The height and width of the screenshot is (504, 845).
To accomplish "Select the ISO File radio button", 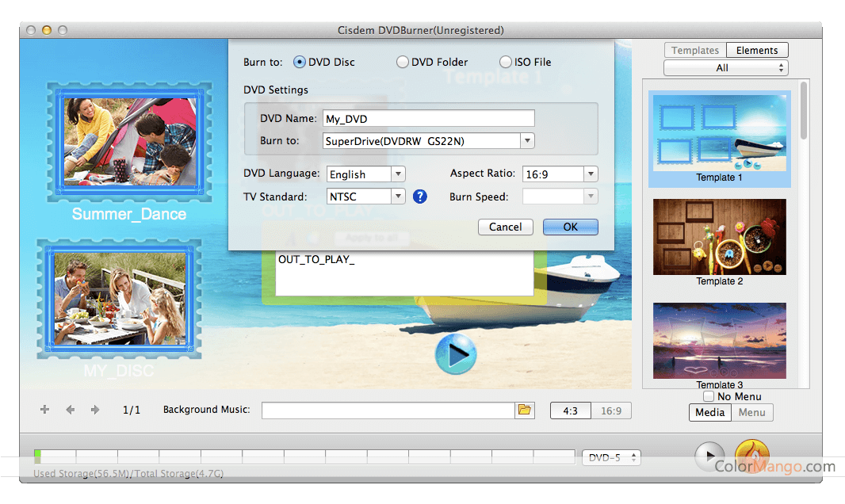I will point(505,62).
